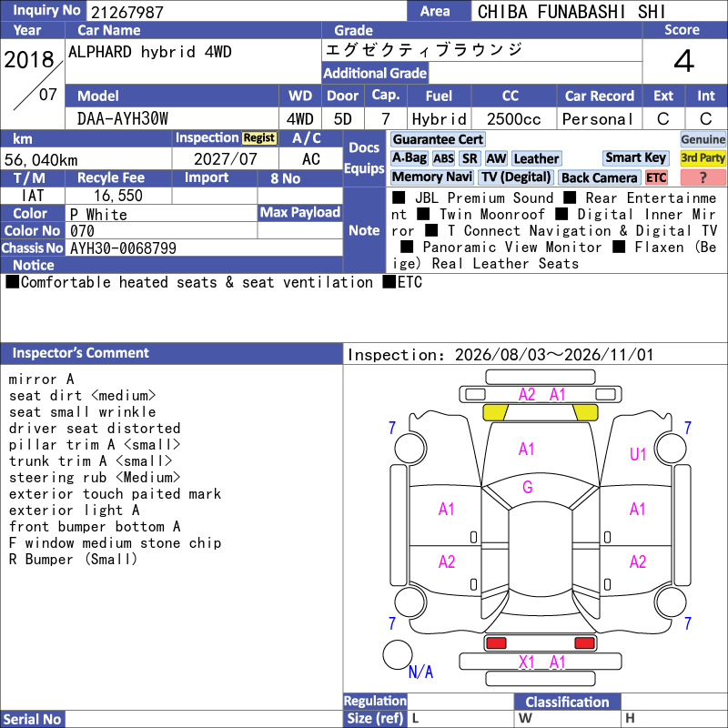This screenshot has height=728, width=728.
Task: Toggle the A-Bag equipment tag
Action: click(409, 158)
